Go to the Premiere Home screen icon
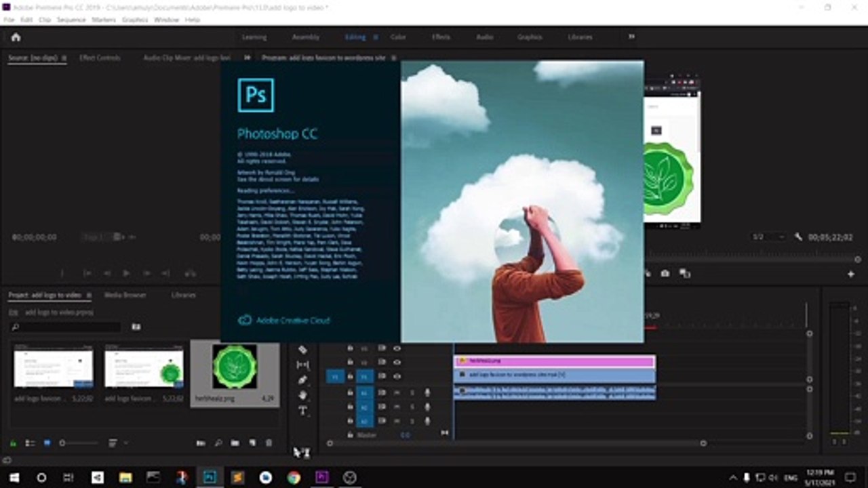 tap(16, 37)
